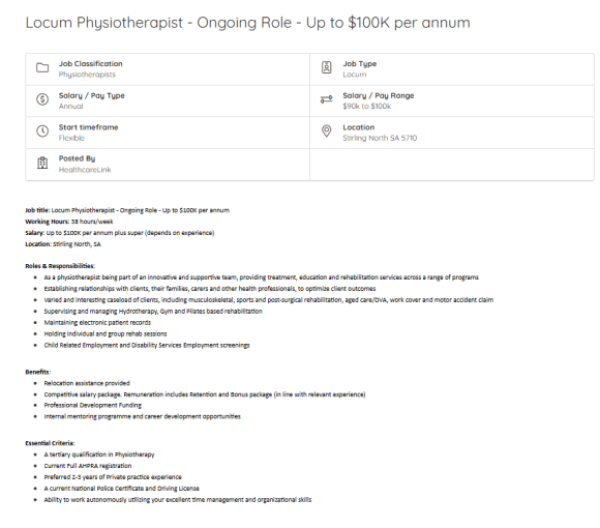Click the Stirling North SA 5710 location text
The image size is (600, 528).
point(380,138)
